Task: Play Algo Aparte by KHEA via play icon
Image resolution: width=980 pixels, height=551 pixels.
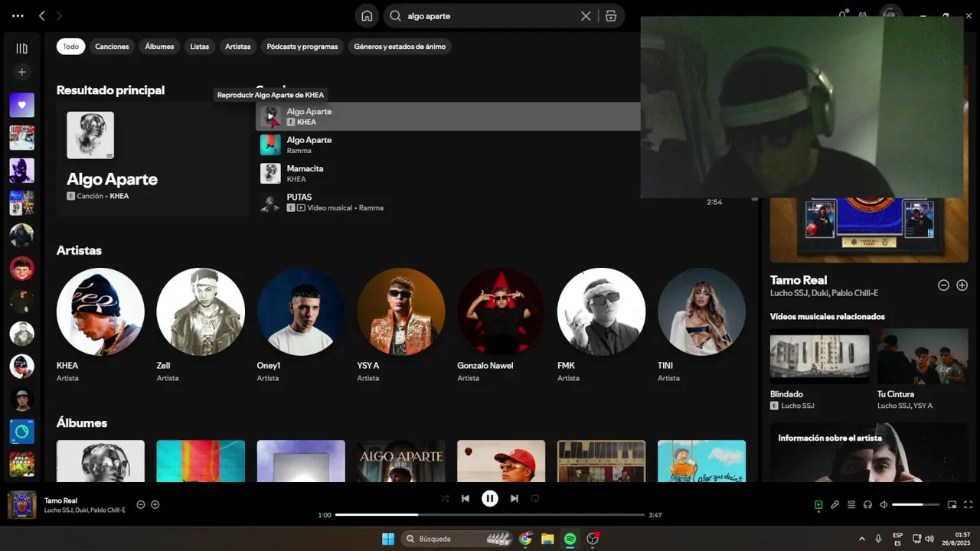Action: tap(270, 116)
